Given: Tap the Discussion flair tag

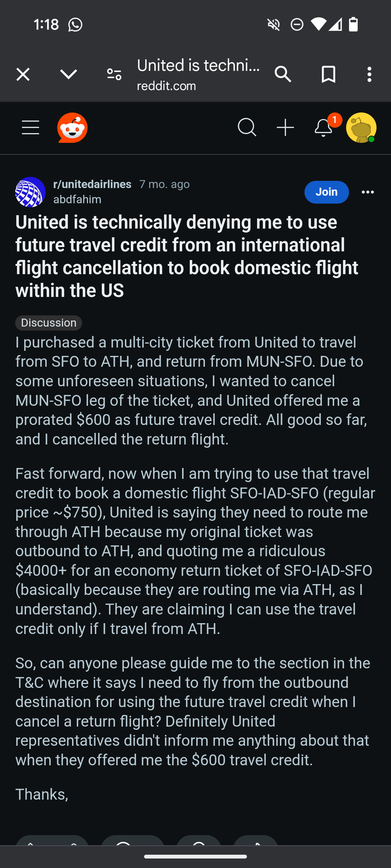Looking at the screenshot, I should 49,323.
